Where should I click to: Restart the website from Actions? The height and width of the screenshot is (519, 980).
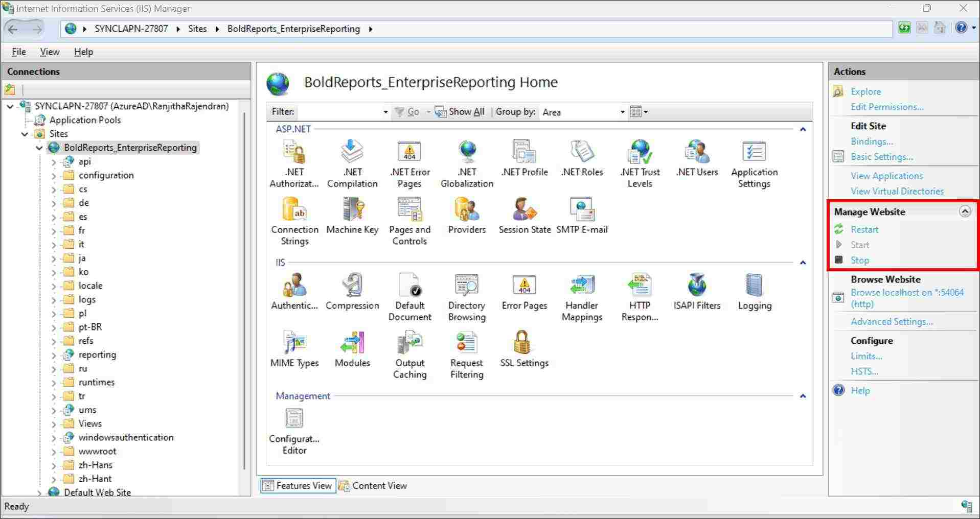(864, 229)
